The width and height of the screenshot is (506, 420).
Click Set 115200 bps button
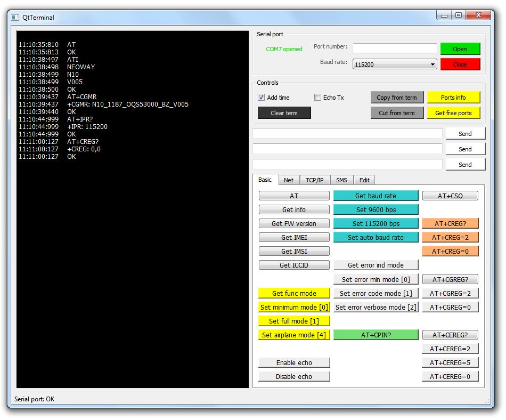pyautogui.click(x=376, y=224)
